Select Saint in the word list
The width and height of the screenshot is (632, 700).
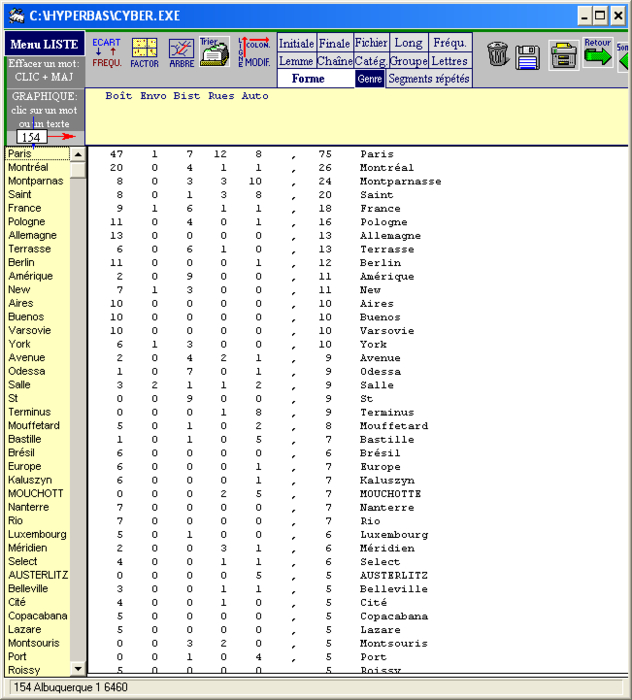pyautogui.click(x=38, y=194)
